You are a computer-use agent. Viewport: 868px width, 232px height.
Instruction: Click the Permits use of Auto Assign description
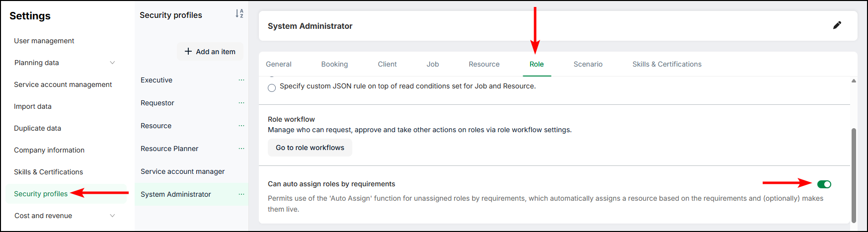546,204
